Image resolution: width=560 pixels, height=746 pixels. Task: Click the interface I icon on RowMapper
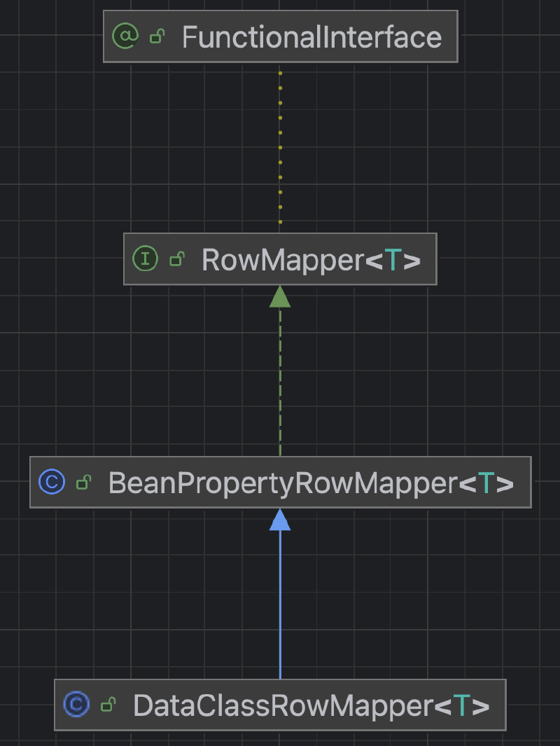point(145,258)
